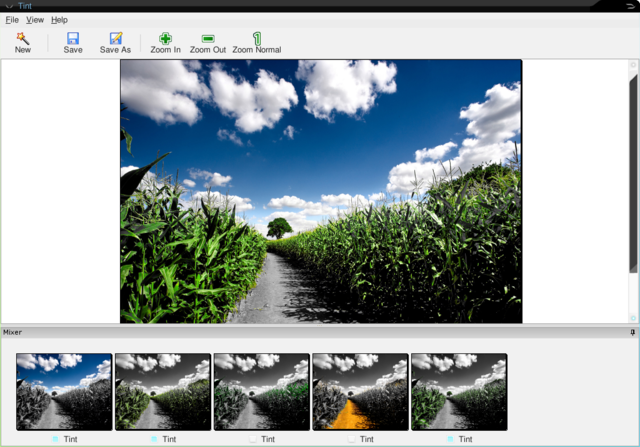Click the arrow button at title bar right
Screen dimensions: 640x447
point(630,6)
